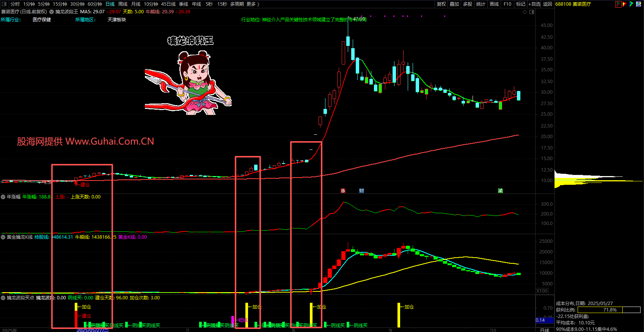Click the 统计 statistics button
This screenshot has height=332, width=644.
point(481,4)
